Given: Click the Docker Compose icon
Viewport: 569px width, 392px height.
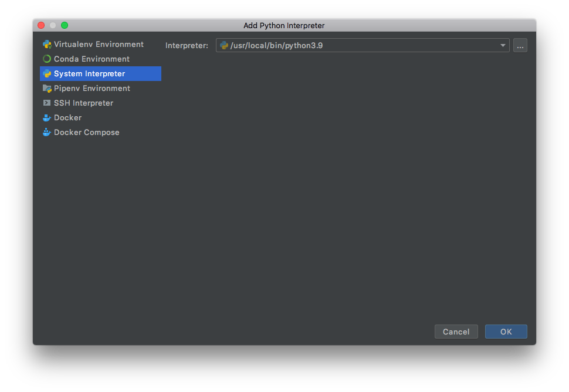Looking at the screenshot, I should pos(47,133).
